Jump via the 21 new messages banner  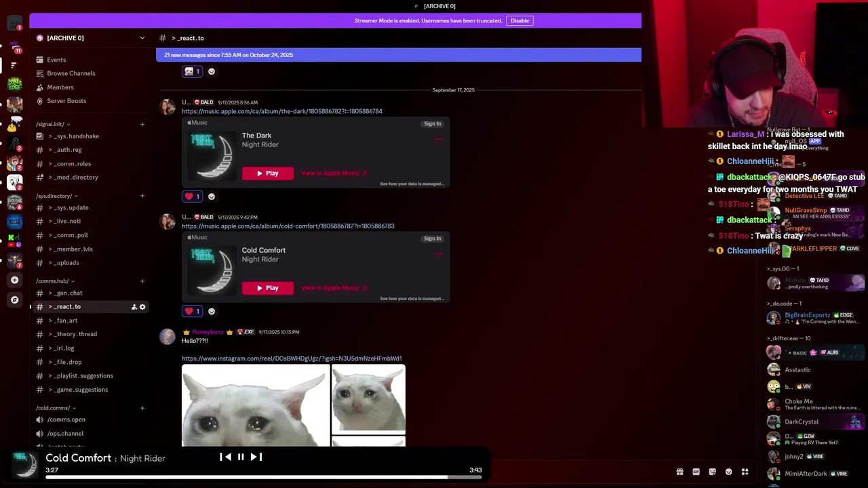coord(398,55)
